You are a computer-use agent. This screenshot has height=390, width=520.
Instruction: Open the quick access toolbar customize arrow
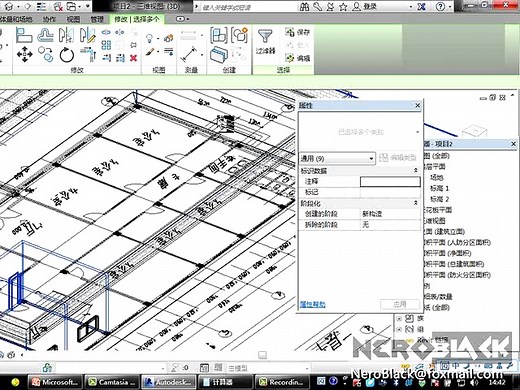click(88, 6)
